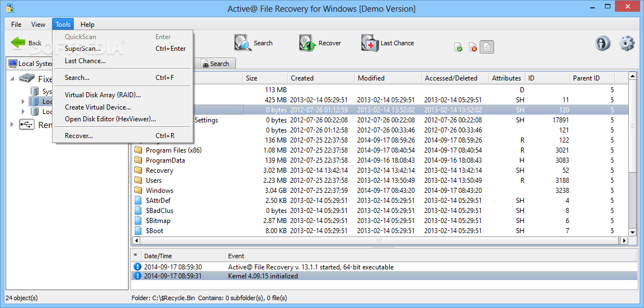The height and width of the screenshot is (308, 644).
Task: Select the highlighted Local disk icon
Action: 35,101
